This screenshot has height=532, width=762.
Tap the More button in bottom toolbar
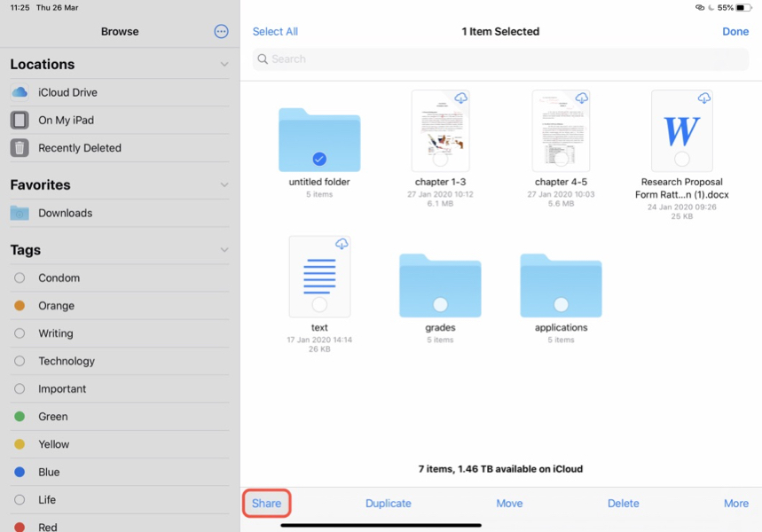736,504
